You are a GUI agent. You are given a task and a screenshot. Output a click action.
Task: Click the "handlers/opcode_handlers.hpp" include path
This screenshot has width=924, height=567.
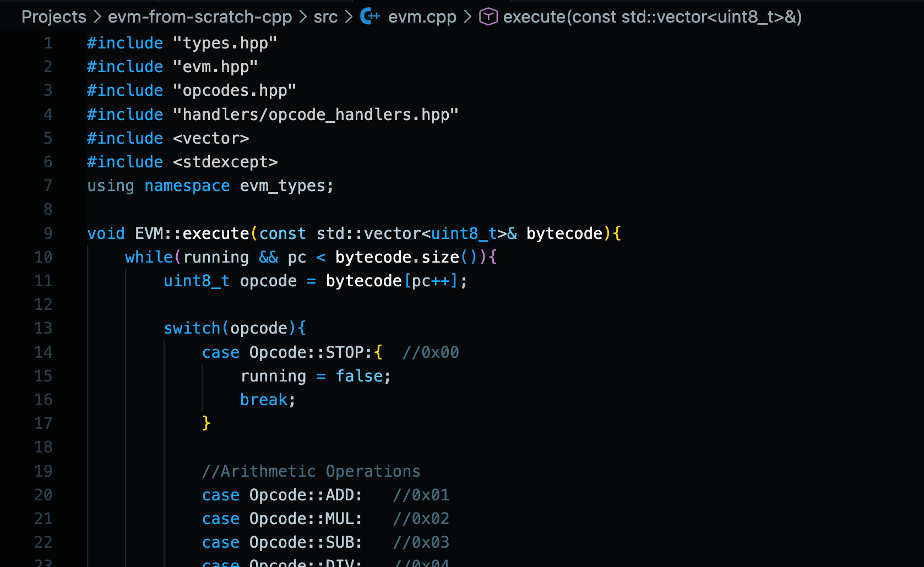[x=316, y=115]
